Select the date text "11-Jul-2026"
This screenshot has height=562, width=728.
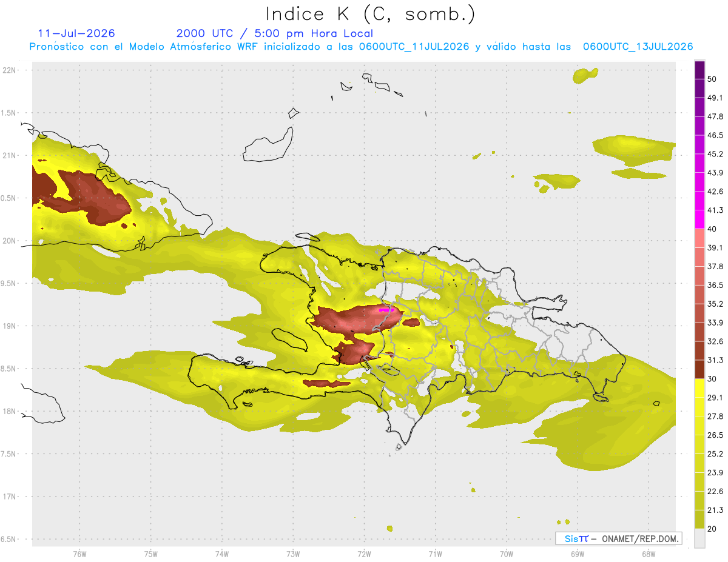pyautogui.click(x=76, y=33)
